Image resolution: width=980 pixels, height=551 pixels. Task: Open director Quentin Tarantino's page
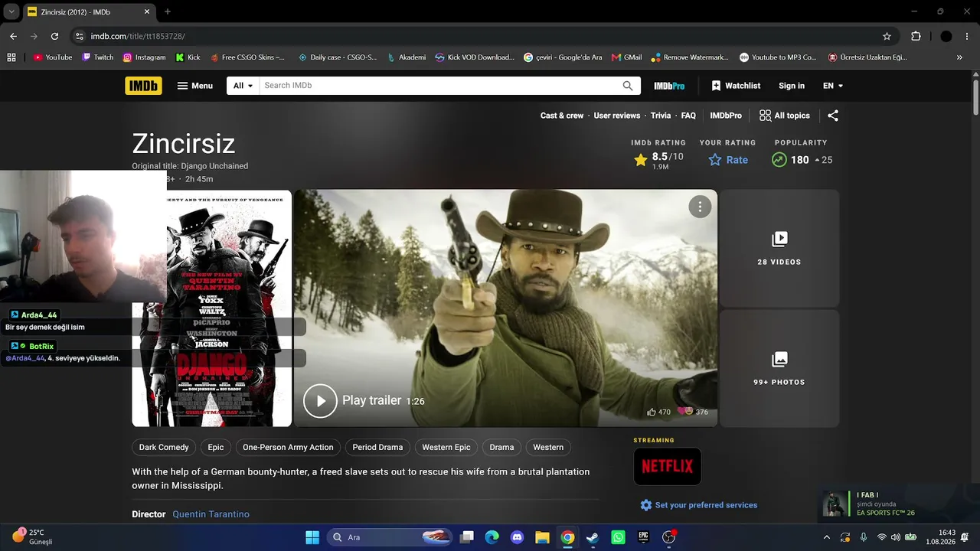(x=211, y=514)
